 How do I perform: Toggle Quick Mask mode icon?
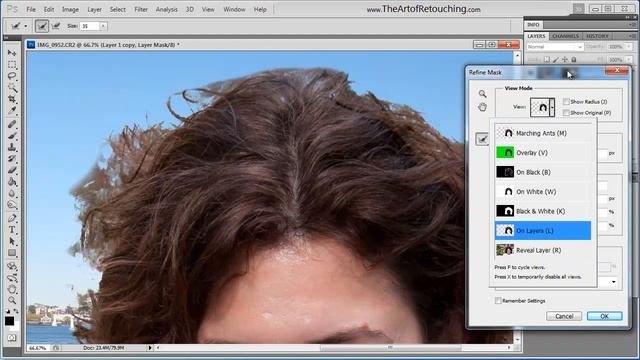12,338
